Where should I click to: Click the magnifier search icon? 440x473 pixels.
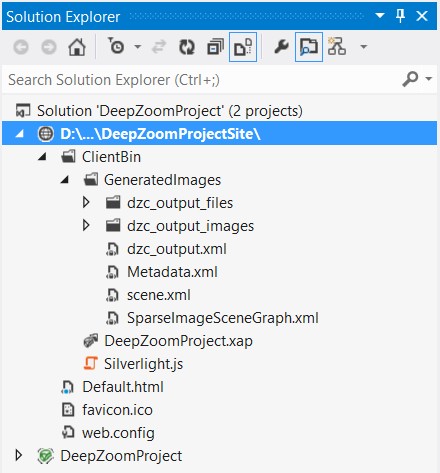pos(410,79)
